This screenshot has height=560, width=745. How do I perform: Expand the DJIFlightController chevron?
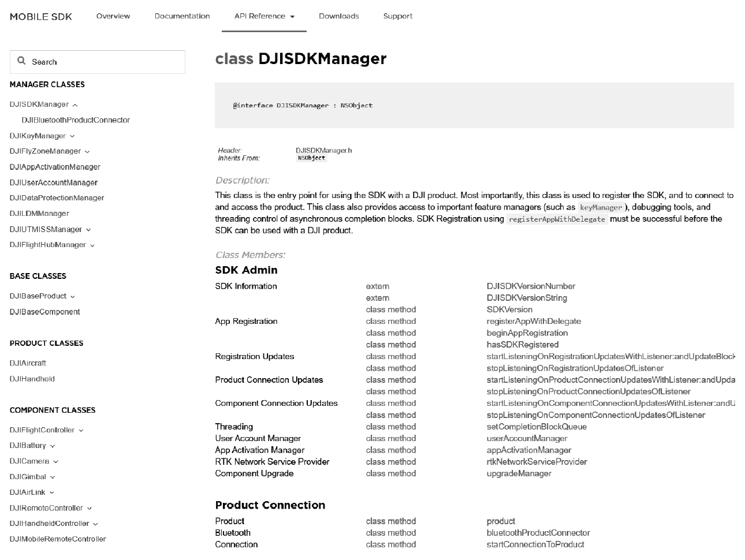(x=81, y=431)
